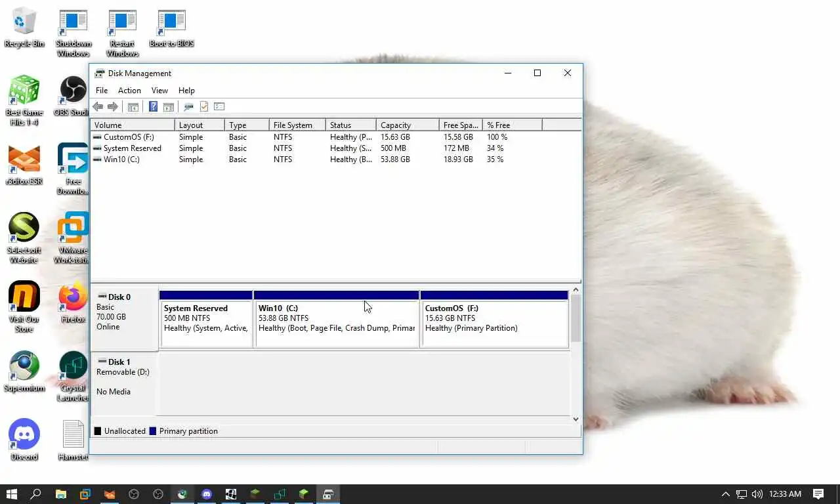Sort by the Capacity column header
The width and height of the screenshot is (840, 504).
click(x=408, y=125)
